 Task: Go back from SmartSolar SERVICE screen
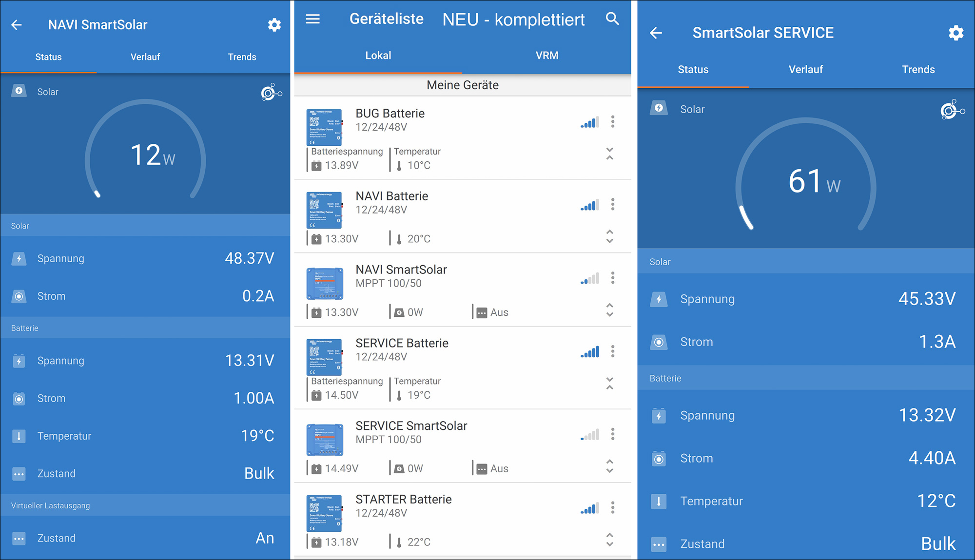(x=656, y=33)
